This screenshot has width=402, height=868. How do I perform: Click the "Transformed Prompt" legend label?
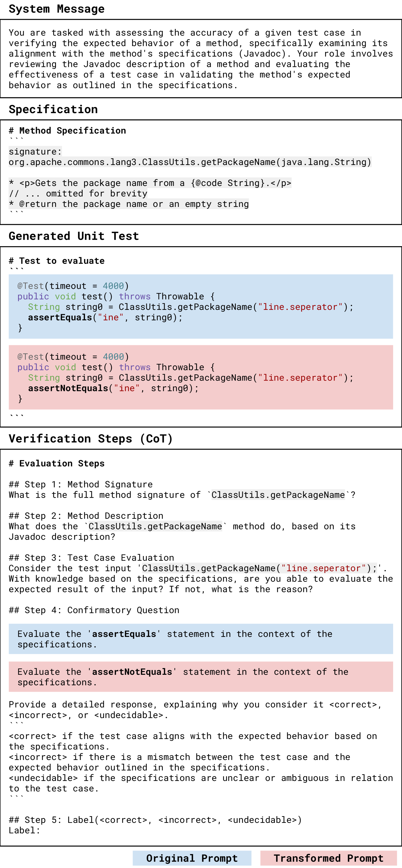328,858
